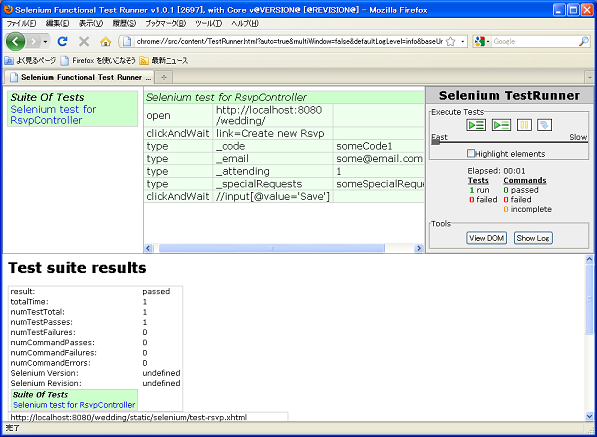Image resolution: width=597 pixels, height=437 pixels.
Task: Select the Selenium Functional Test Runner tab
Action: click(79, 77)
